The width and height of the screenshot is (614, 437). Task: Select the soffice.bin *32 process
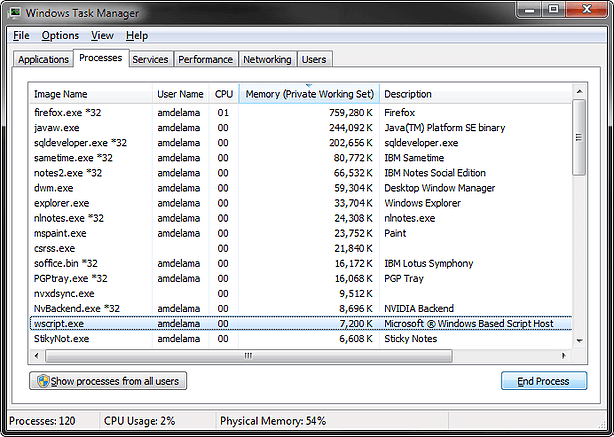tap(301, 264)
